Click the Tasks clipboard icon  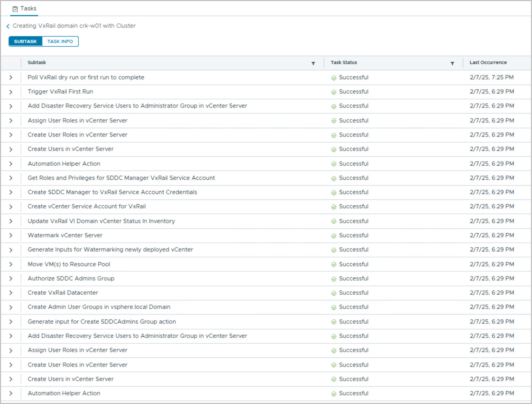[15, 9]
